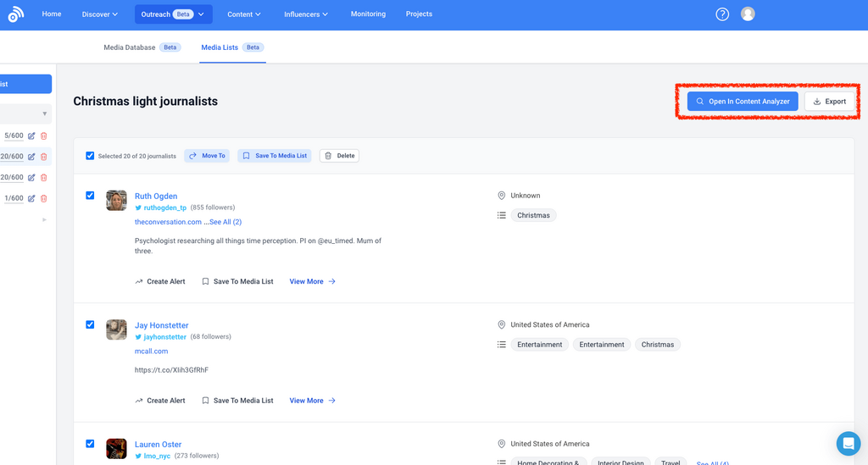Click the BuzzSumo logo icon
The height and width of the screenshot is (465, 868).
tap(15, 14)
